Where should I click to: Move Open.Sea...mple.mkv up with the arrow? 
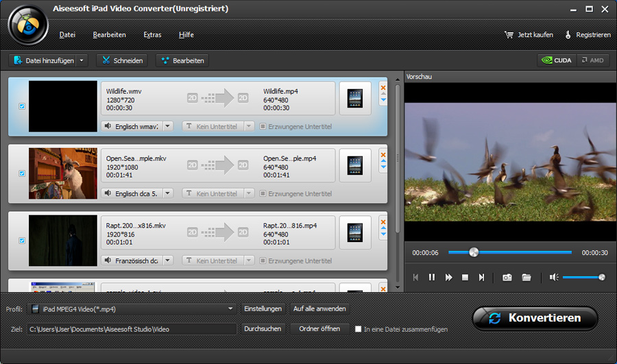coord(383,161)
